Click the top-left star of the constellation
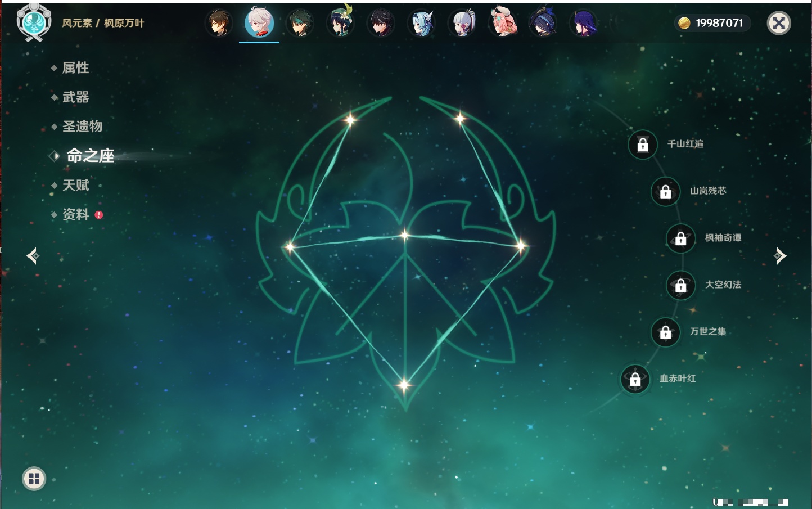812x509 pixels. [350, 119]
